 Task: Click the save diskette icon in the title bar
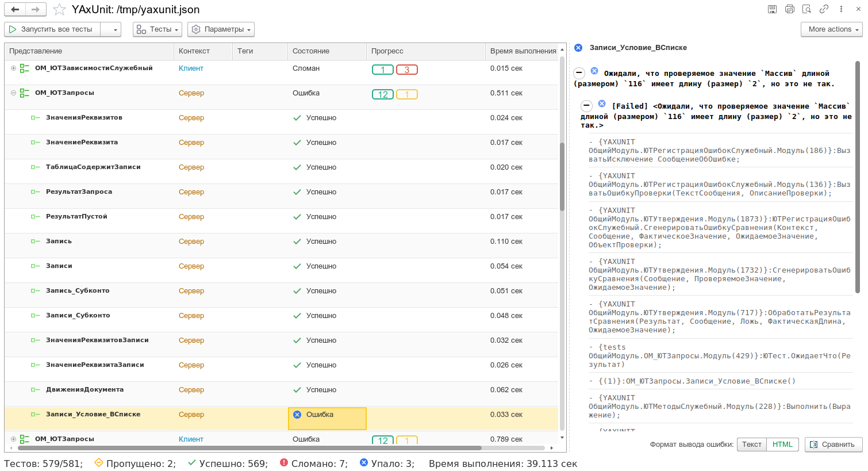tap(772, 9)
